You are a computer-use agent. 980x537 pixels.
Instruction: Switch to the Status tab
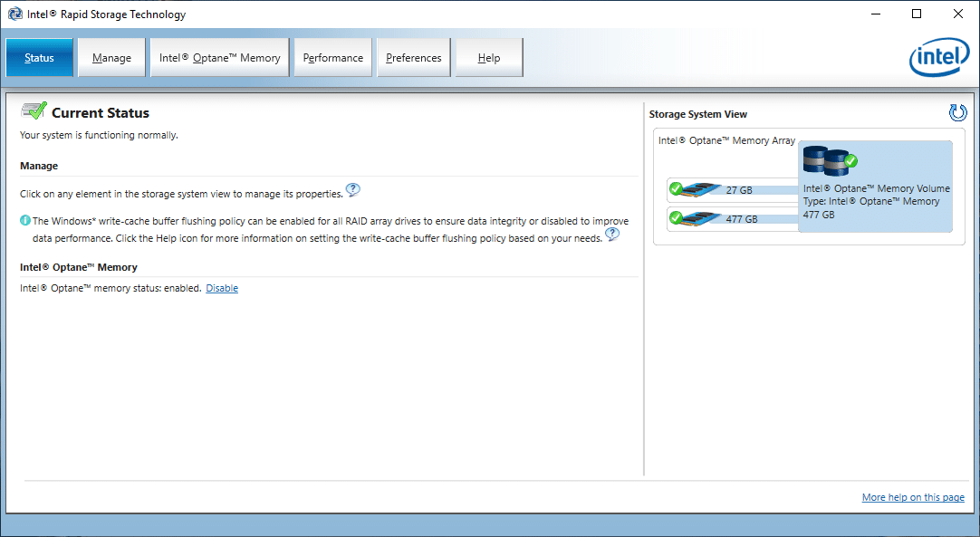point(39,58)
